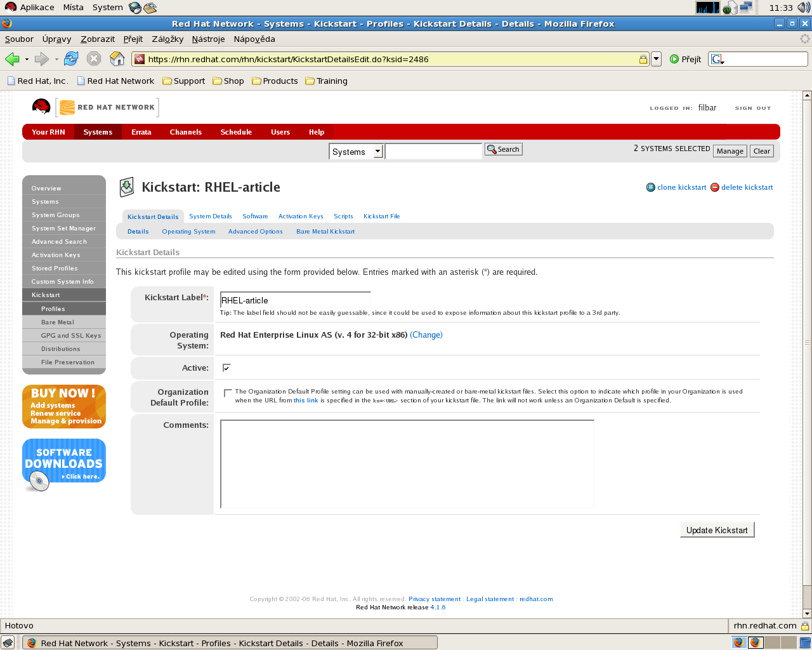This screenshot has height=650, width=812.
Task: Click the Update Kickstart button
Action: (x=717, y=530)
